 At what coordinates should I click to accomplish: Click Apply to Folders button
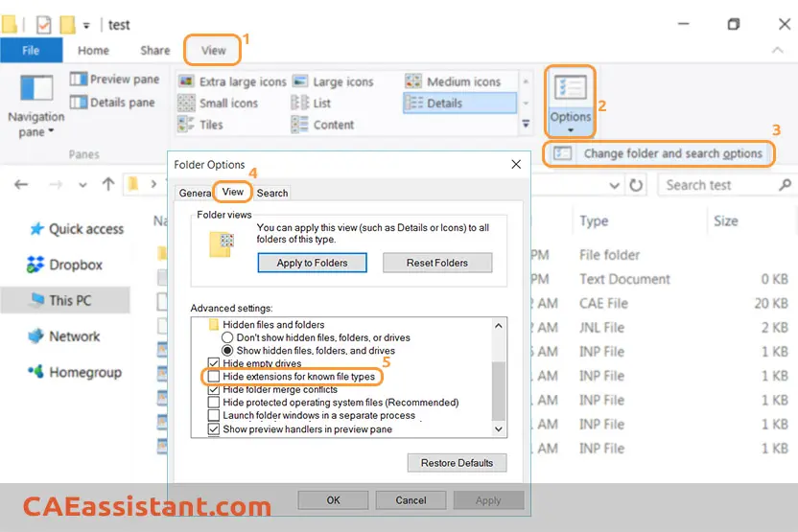coord(312,263)
